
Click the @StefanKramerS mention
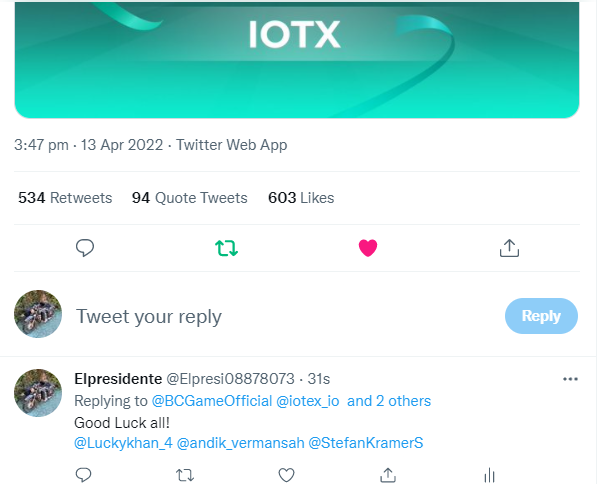pos(366,443)
